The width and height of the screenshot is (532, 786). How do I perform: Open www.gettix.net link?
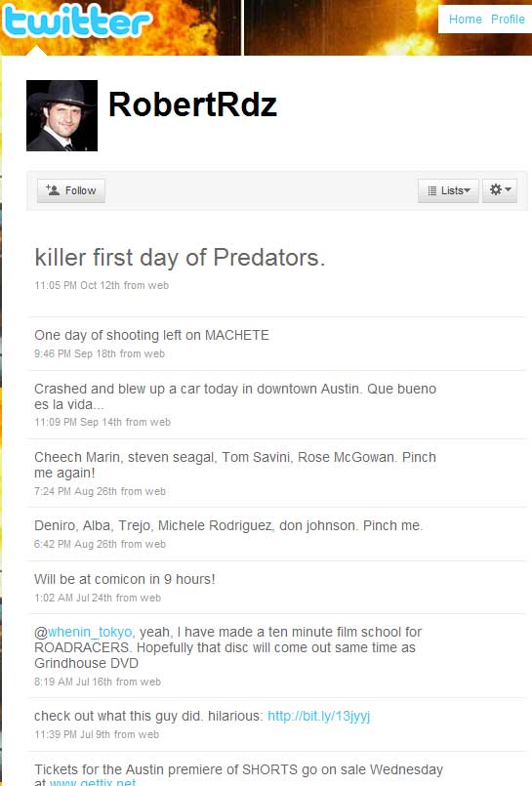pyautogui.click(x=93, y=782)
